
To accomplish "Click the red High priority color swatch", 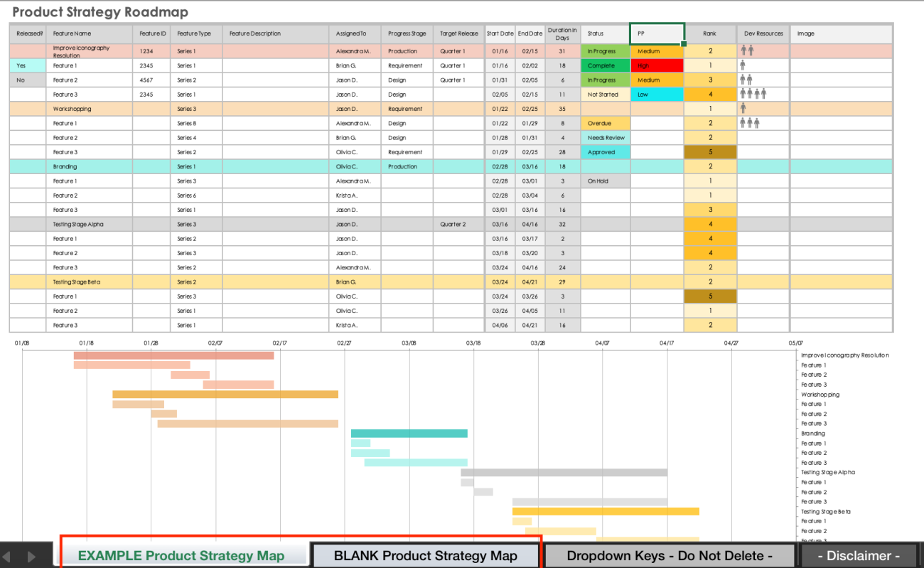I will pos(656,65).
